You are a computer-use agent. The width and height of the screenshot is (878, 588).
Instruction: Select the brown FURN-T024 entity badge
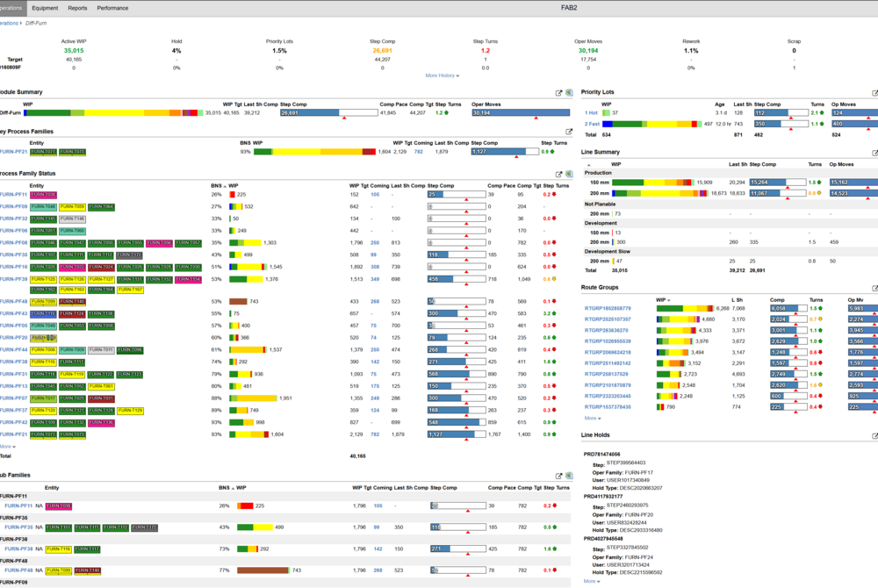101,267
